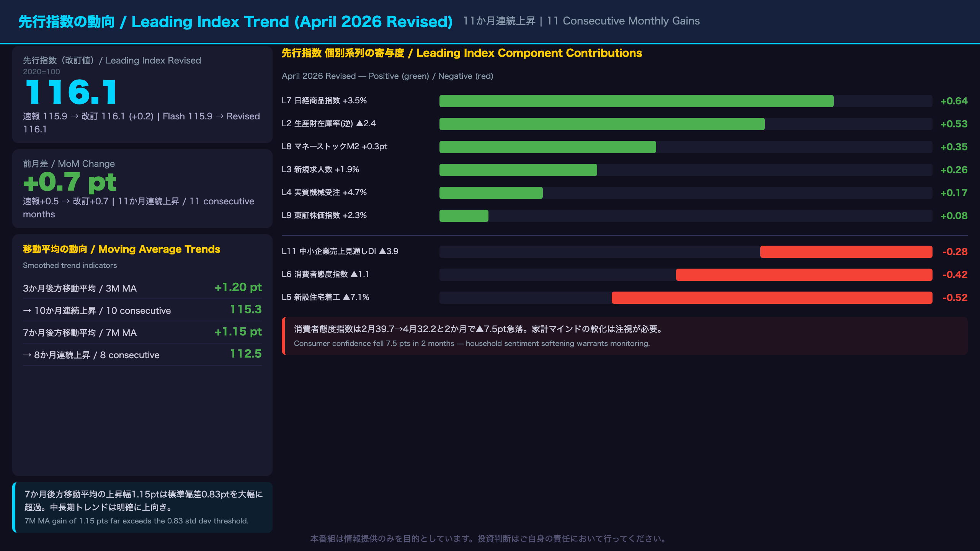This screenshot has height=551, width=980.
Task: Click the 8か月連続上昇 112.5 row
Action: (142, 354)
